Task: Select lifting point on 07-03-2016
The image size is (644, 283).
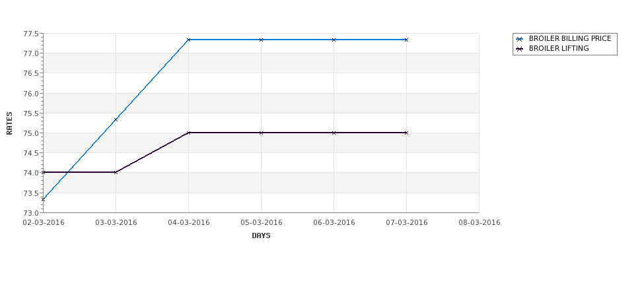Action: (407, 133)
